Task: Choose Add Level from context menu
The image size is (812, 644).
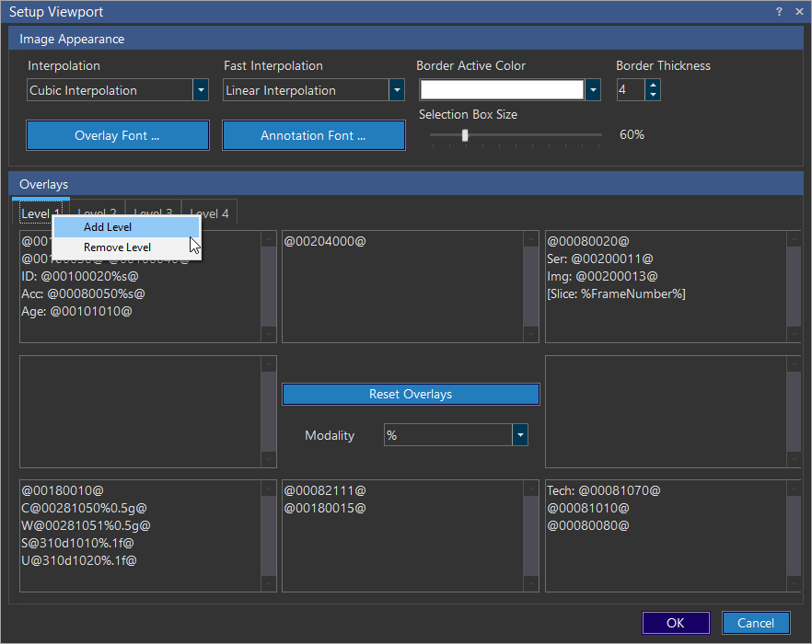Action: click(x=108, y=227)
